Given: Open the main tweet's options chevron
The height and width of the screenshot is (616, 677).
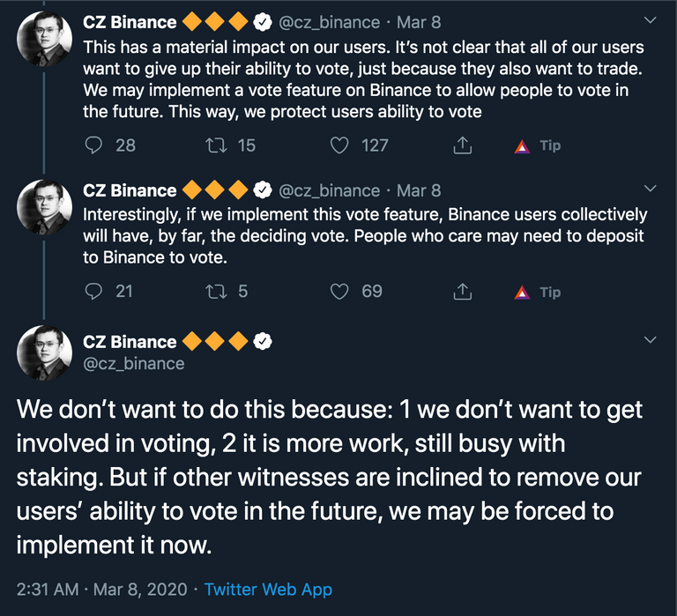Looking at the screenshot, I should (x=651, y=340).
